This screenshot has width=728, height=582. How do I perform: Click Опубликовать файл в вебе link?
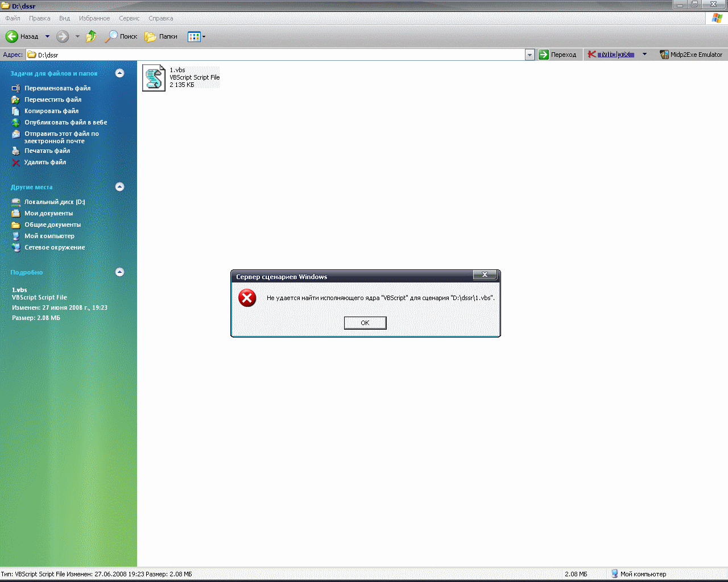click(x=65, y=122)
